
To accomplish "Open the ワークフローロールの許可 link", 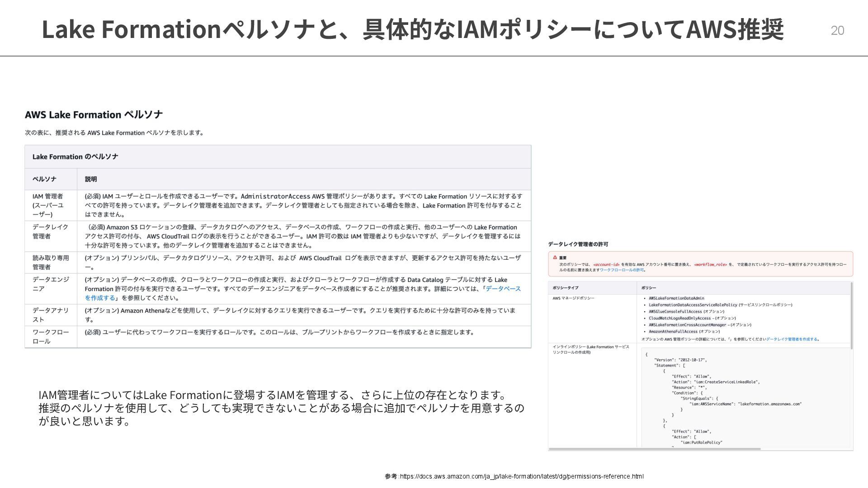I will tap(622, 270).
